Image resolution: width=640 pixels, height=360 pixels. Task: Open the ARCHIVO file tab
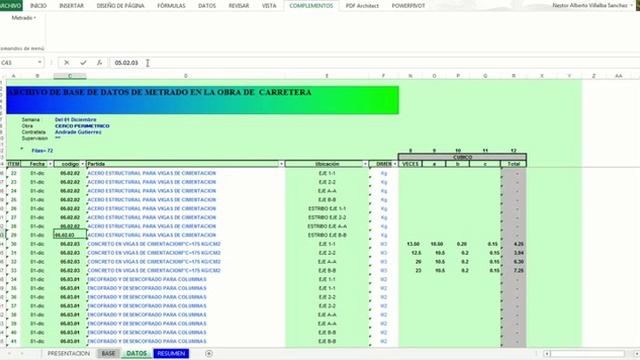pyautogui.click(x=11, y=6)
